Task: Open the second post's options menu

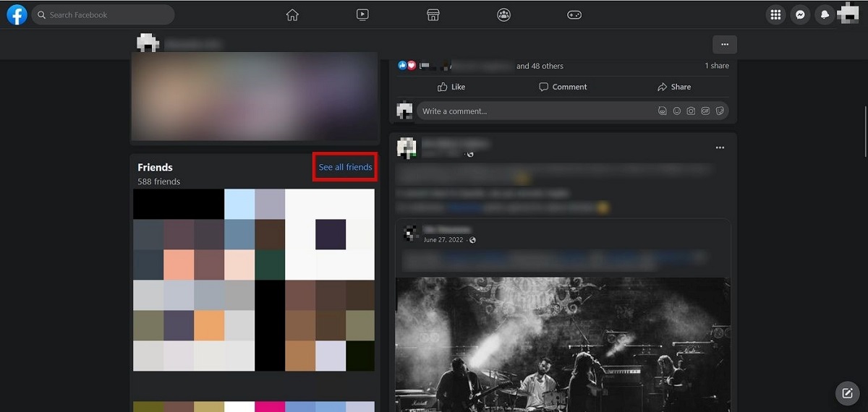Action: [720, 147]
